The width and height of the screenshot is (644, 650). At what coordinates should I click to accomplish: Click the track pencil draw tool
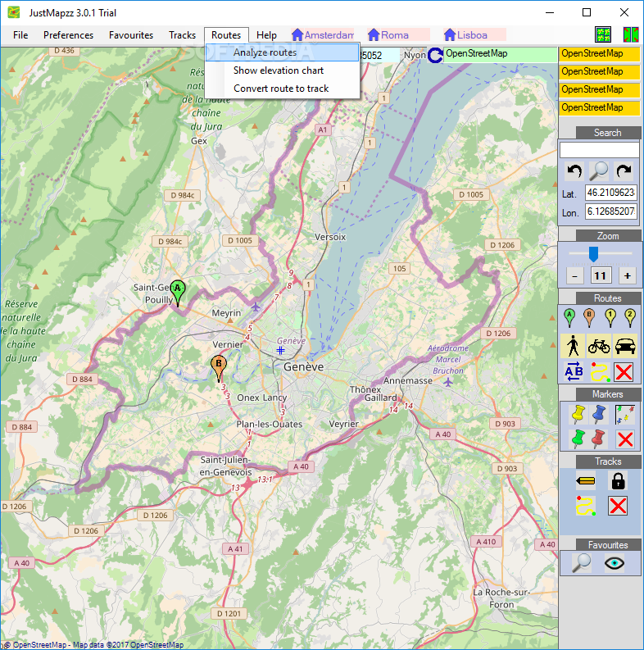pyautogui.click(x=586, y=481)
